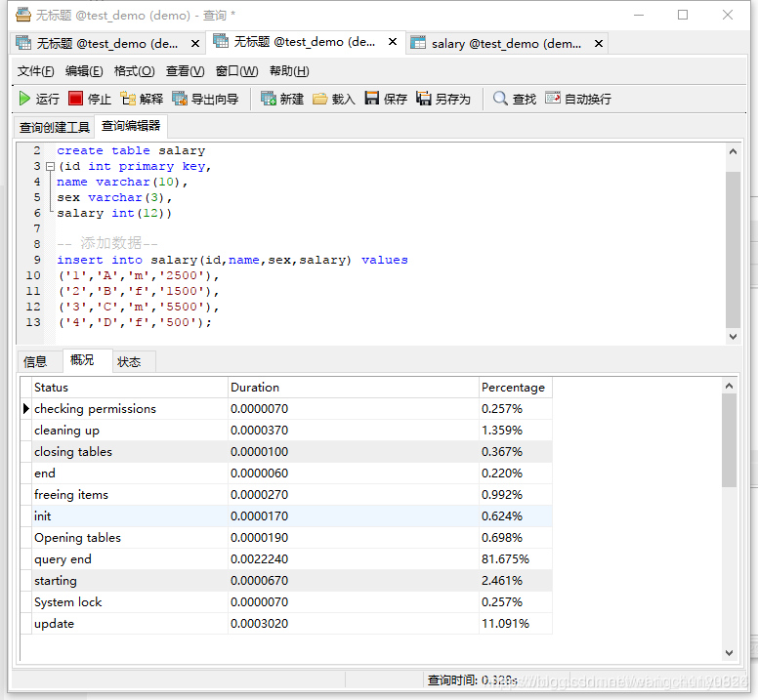Click 导出向导 button label
The image size is (758, 700).
pyautogui.click(x=215, y=99)
